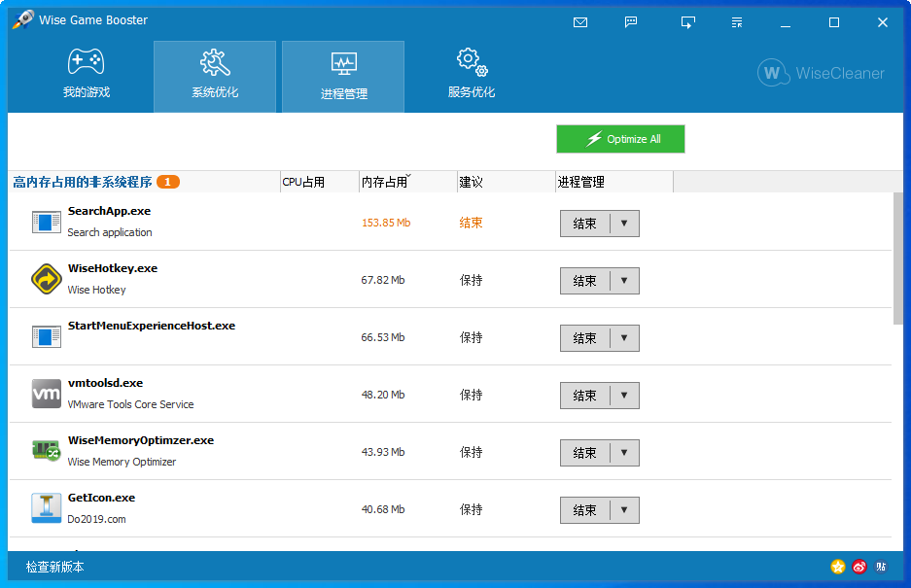The height and width of the screenshot is (588, 911).
Task: Switch to the 我的游戏 tab
Action: click(x=86, y=76)
